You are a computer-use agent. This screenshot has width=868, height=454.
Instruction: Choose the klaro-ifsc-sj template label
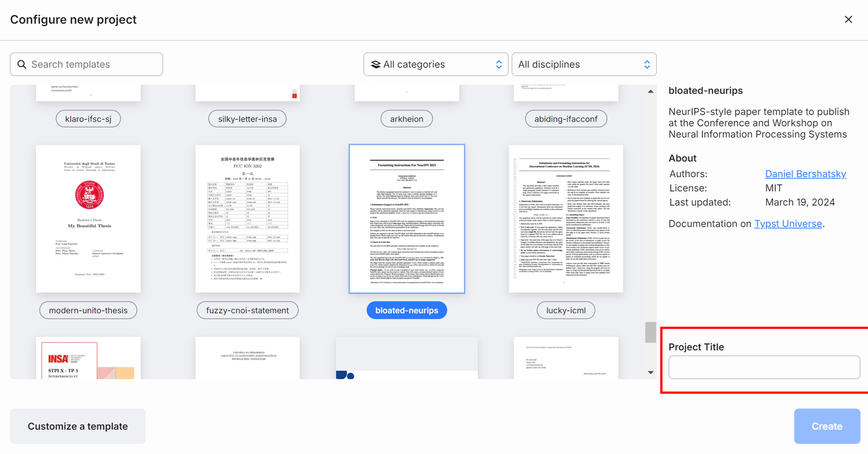[x=88, y=119]
